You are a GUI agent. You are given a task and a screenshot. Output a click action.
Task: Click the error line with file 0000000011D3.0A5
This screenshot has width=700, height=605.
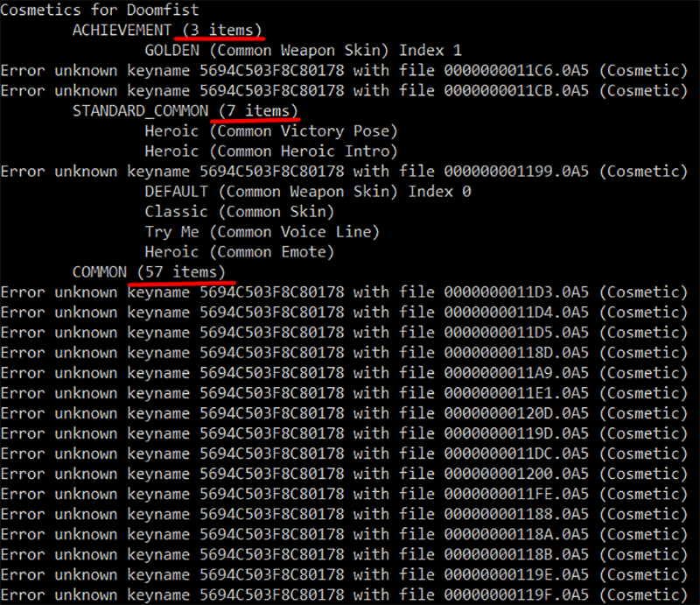344,292
